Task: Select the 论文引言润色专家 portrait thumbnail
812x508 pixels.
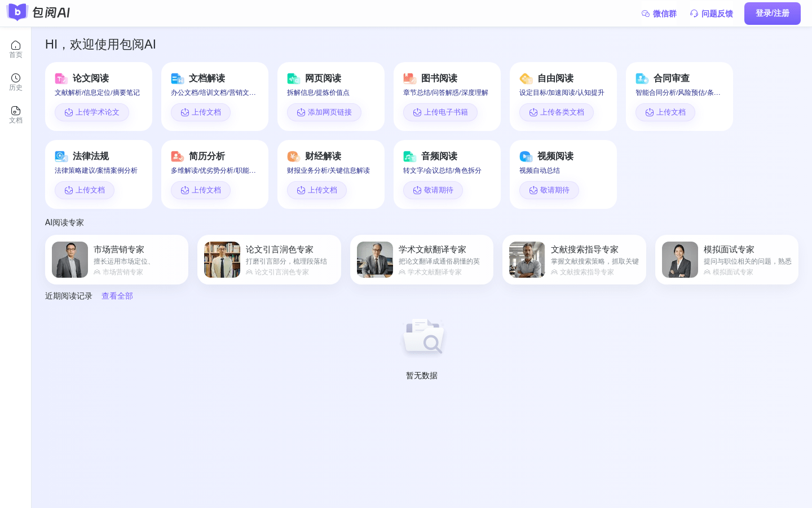Action: tap(222, 260)
